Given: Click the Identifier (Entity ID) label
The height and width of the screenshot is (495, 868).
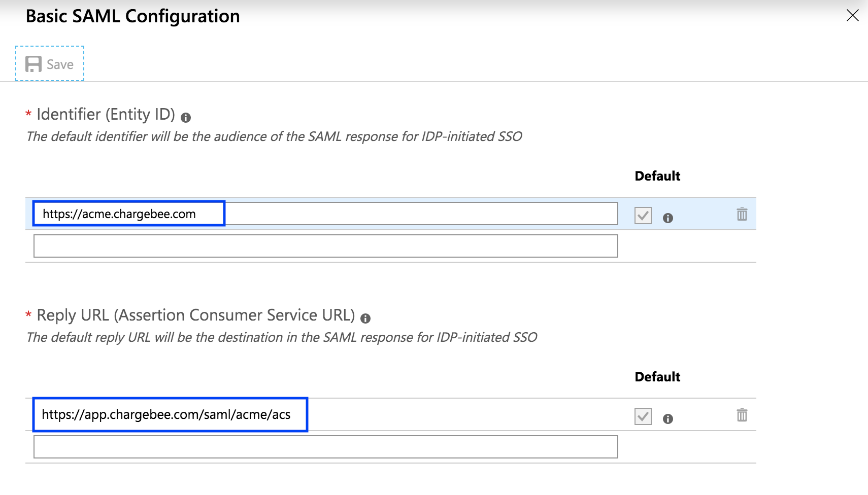Looking at the screenshot, I should 106,115.
